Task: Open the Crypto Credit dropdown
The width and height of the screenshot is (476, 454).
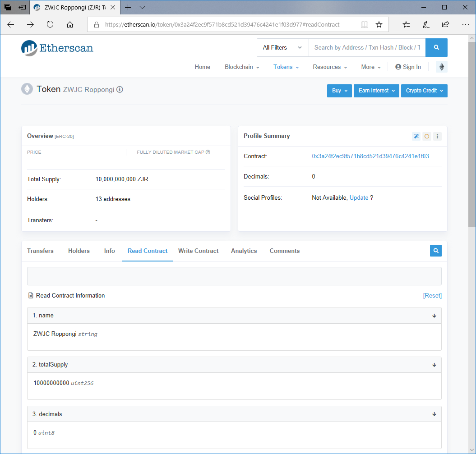Action: (424, 91)
